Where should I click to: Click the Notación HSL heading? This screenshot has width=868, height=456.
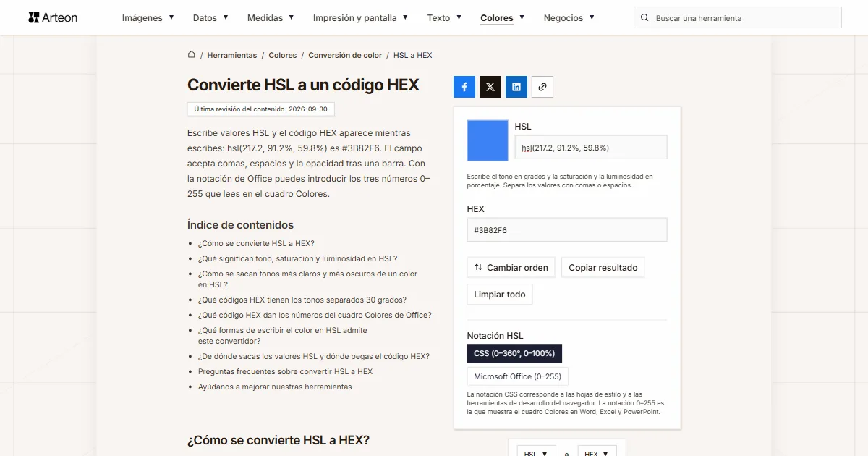click(x=495, y=335)
